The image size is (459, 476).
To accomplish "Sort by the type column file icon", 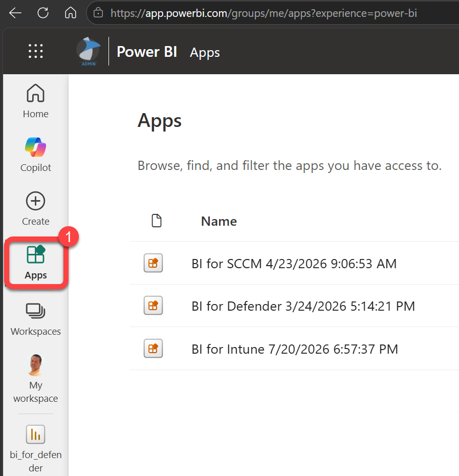I will [157, 221].
